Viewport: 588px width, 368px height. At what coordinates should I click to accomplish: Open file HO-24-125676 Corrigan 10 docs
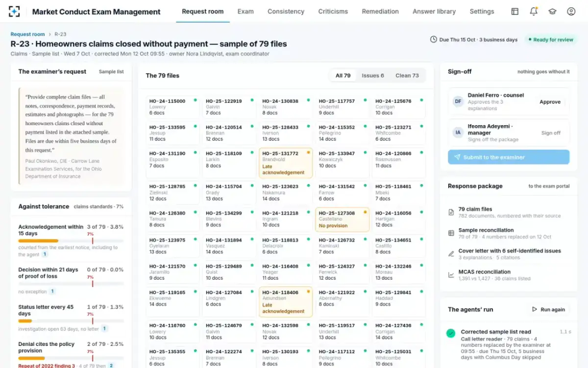click(399, 106)
